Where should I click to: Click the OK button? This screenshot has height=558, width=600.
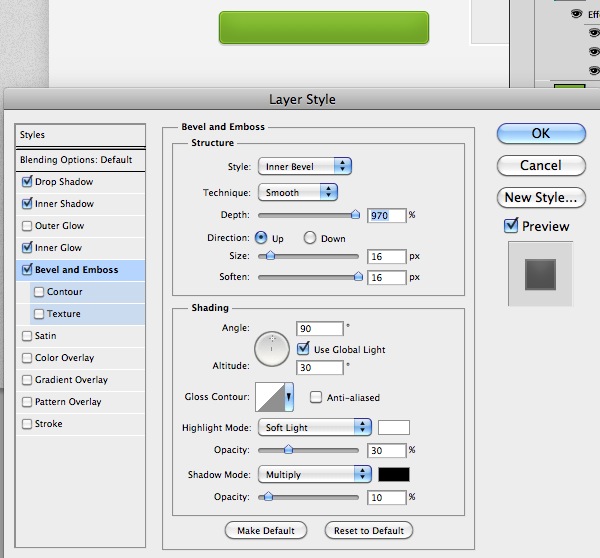(x=541, y=134)
